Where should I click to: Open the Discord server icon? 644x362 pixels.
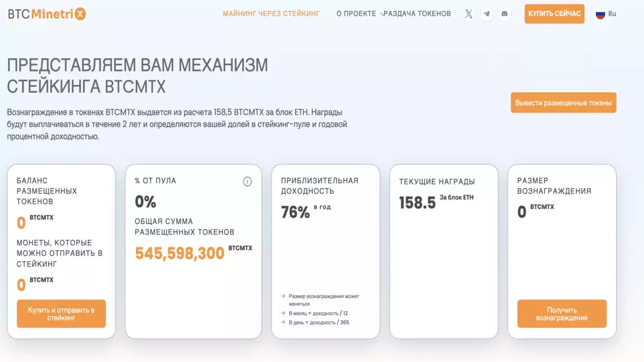point(504,14)
